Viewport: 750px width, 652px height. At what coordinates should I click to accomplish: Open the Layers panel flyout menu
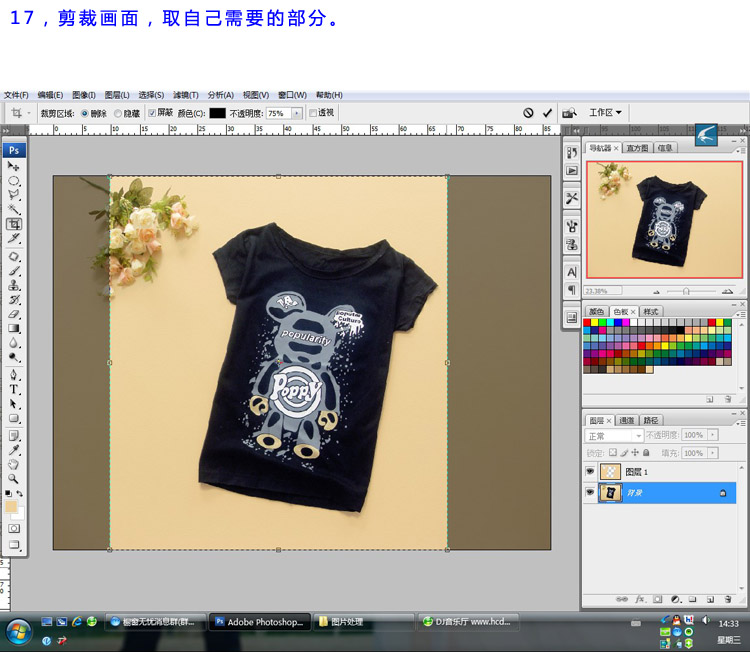coord(740,423)
